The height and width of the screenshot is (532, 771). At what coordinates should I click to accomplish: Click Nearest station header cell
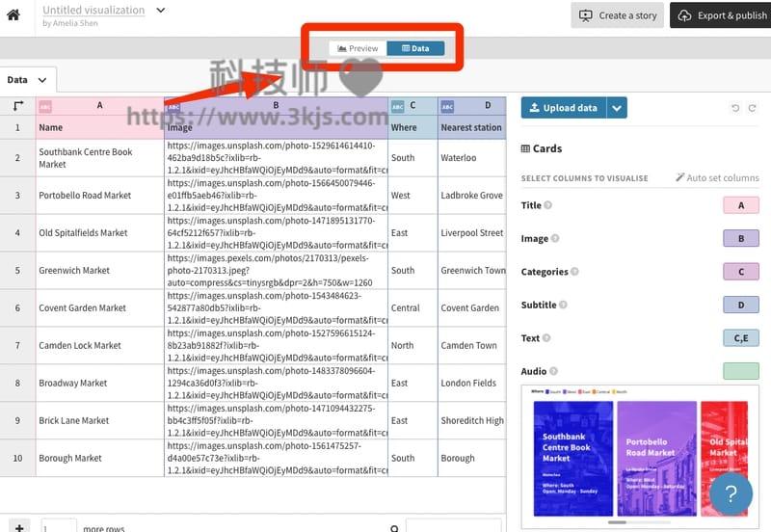click(x=472, y=127)
